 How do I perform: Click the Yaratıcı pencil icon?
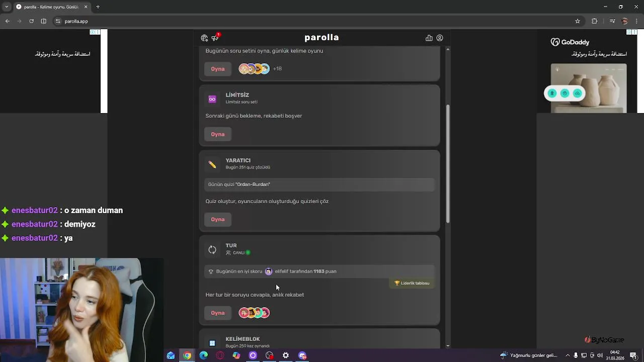pyautogui.click(x=212, y=164)
